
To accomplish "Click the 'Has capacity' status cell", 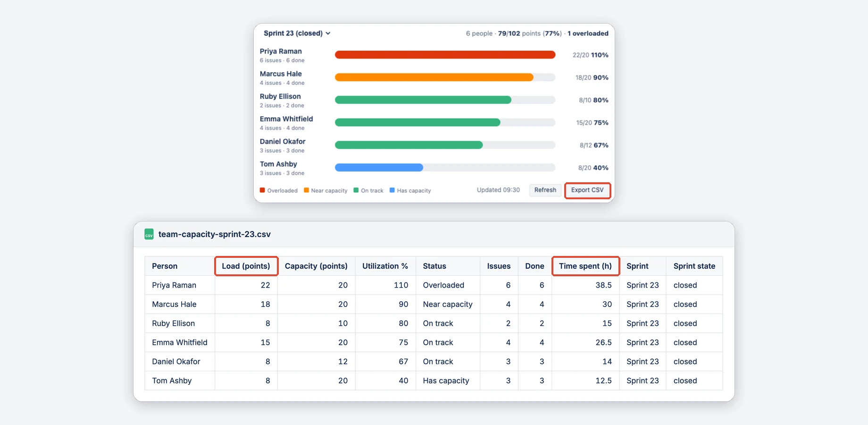I will 448,381.
